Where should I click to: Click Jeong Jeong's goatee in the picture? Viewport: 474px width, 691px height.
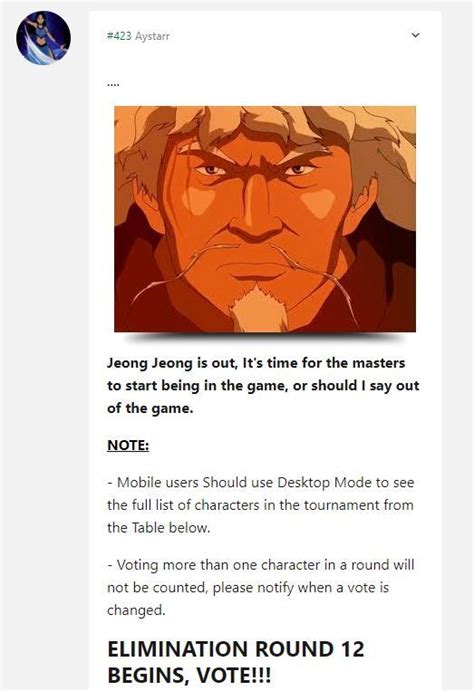(258, 308)
